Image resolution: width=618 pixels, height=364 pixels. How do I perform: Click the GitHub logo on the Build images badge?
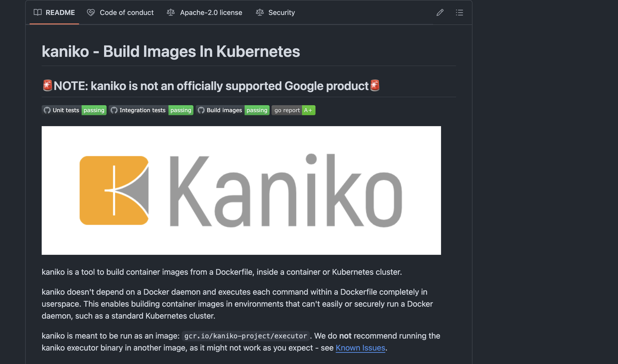[201, 110]
